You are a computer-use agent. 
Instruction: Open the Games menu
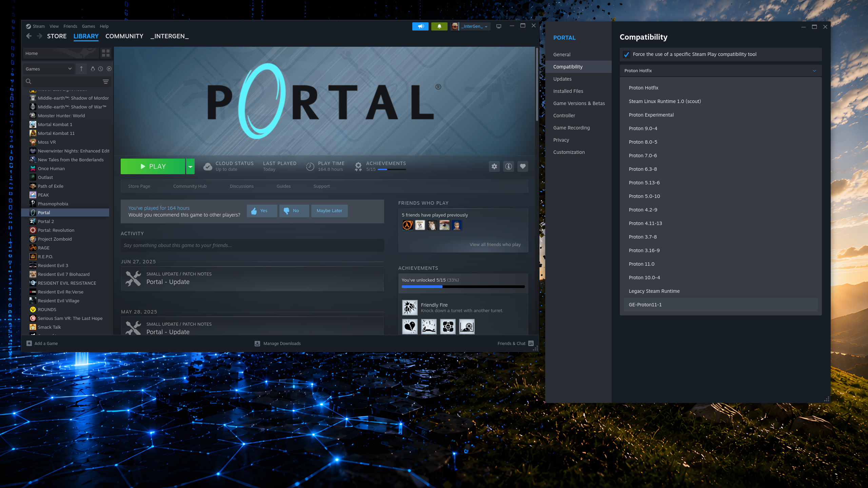(88, 26)
